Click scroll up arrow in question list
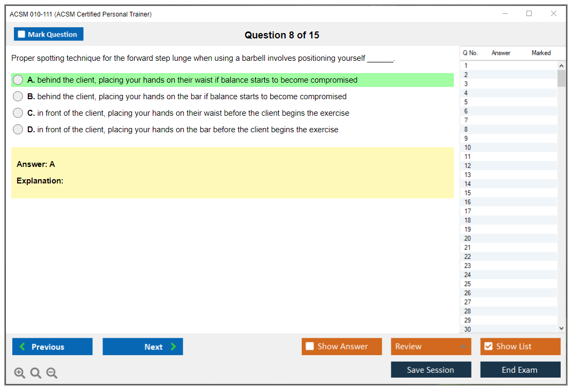The image size is (574, 392). [561, 66]
